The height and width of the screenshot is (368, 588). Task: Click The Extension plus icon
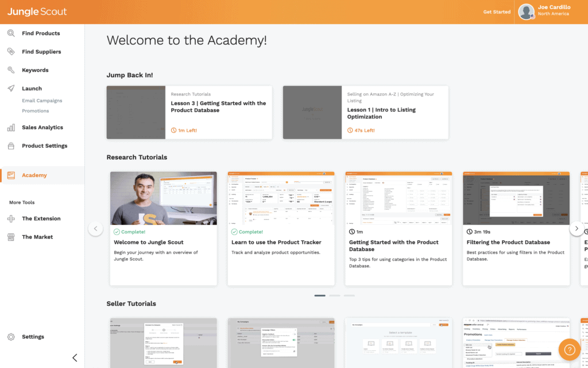click(11, 218)
